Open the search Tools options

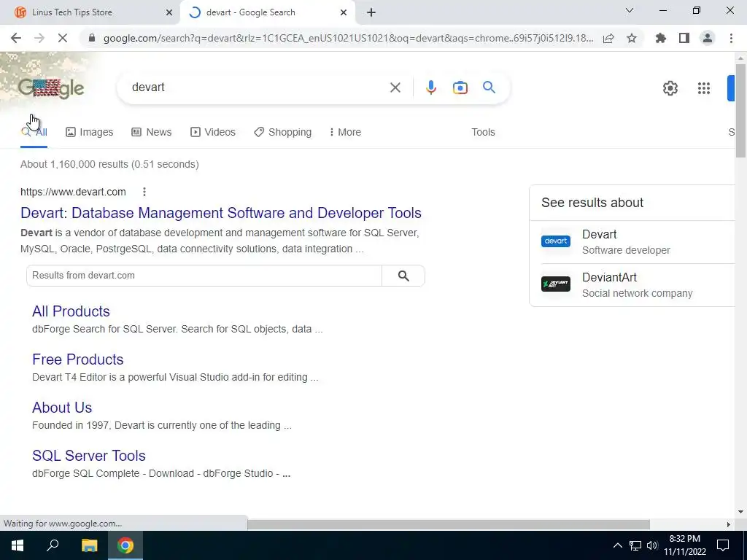(x=483, y=133)
